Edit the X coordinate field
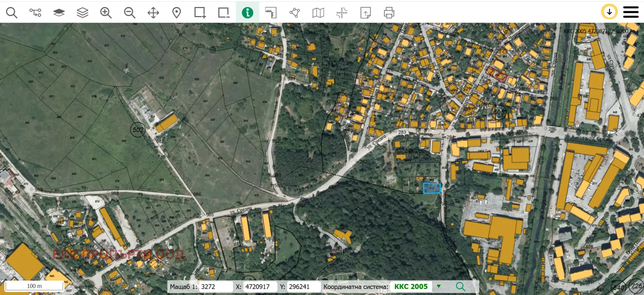 260,287
